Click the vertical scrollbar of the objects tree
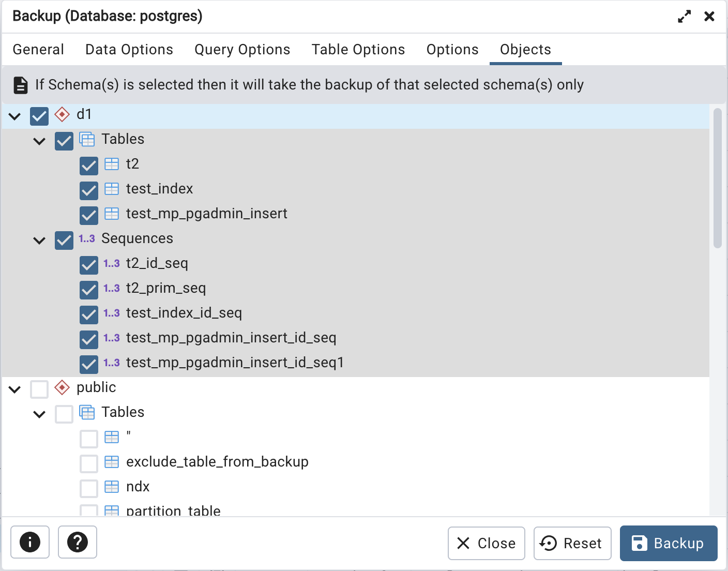 (717, 178)
